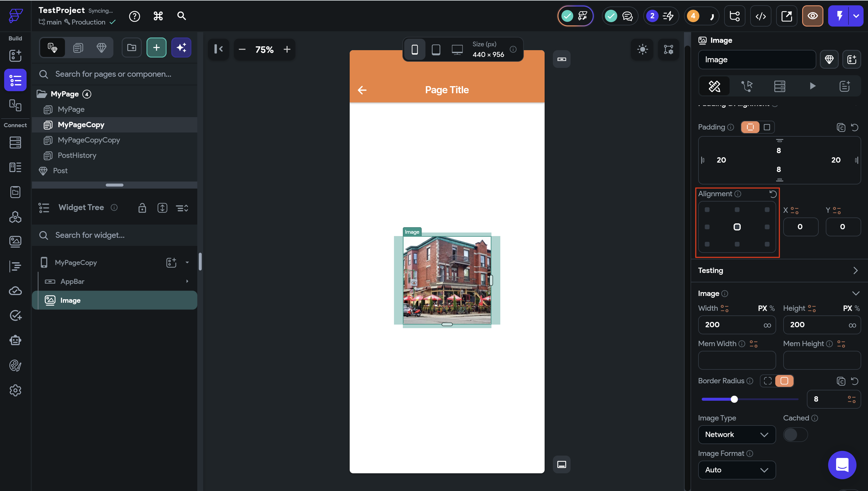Open the Image Type Network dropdown

click(x=736, y=434)
